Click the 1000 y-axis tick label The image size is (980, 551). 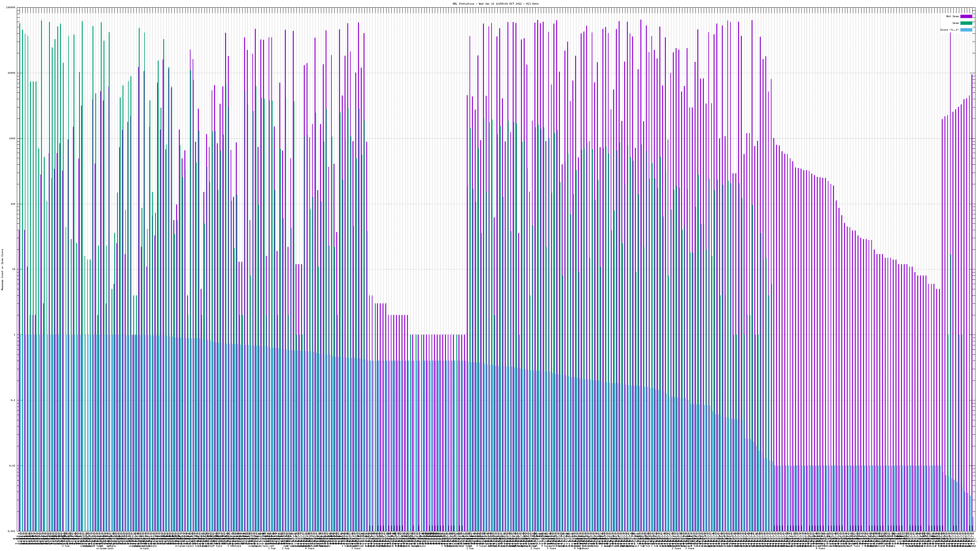[x=12, y=138]
